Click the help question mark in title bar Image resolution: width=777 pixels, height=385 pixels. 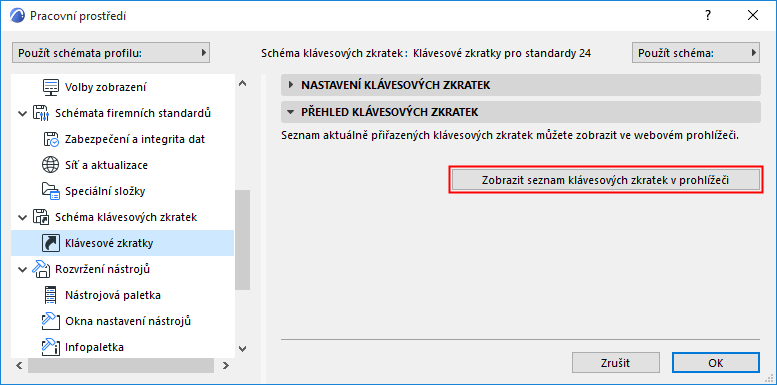tap(708, 16)
